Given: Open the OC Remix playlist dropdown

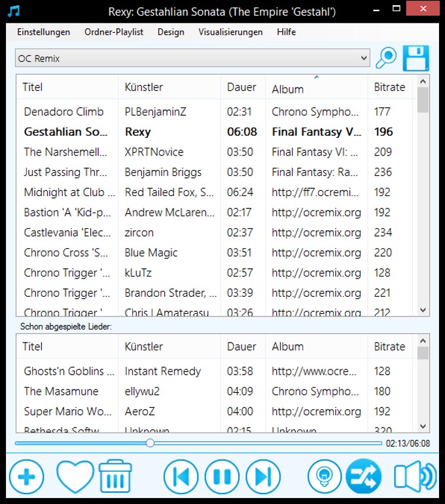Looking at the screenshot, I should tap(192, 58).
